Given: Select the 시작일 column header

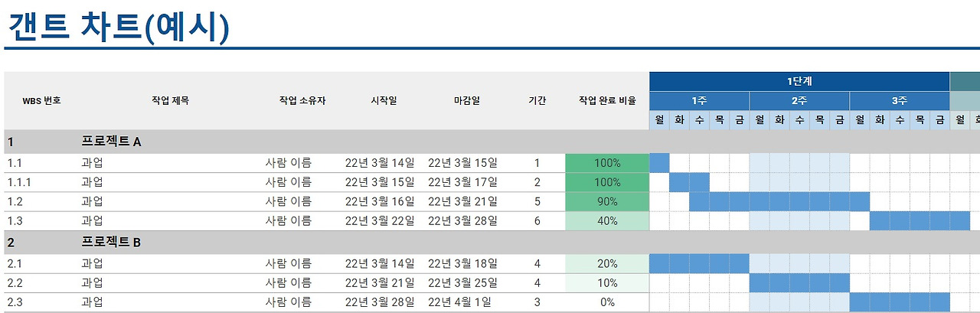Looking at the screenshot, I should tap(384, 100).
